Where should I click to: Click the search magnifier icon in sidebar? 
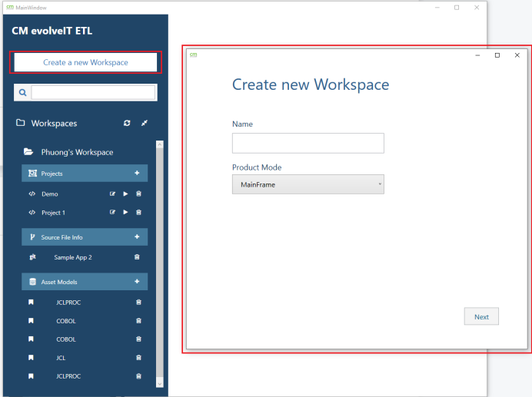[x=23, y=93]
